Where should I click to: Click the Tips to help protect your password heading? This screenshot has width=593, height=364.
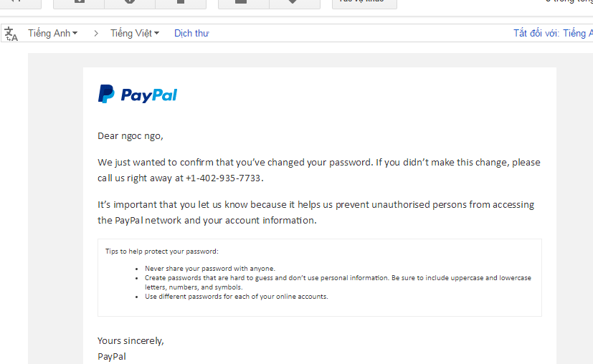pyautogui.click(x=161, y=252)
